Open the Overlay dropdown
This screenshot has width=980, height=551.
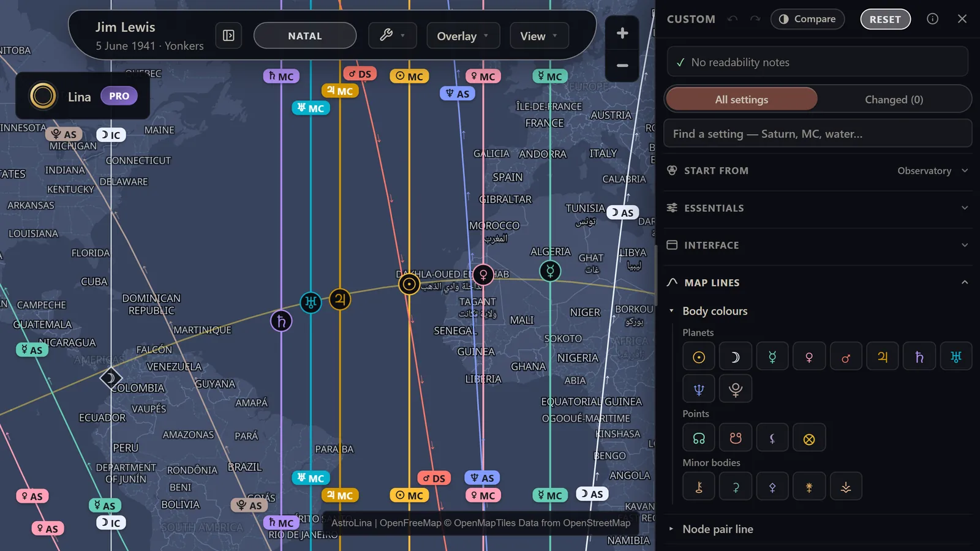pyautogui.click(x=463, y=36)
